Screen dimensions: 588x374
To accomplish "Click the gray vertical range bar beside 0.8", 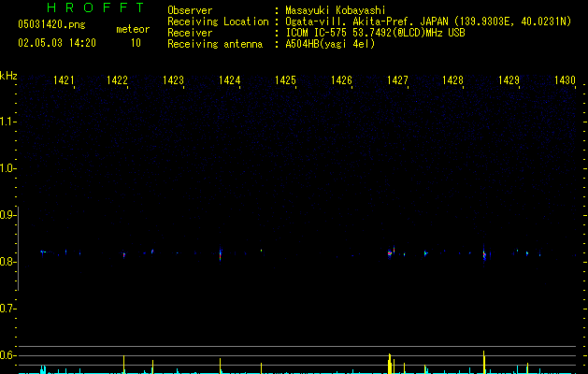I will click(18, 249).
